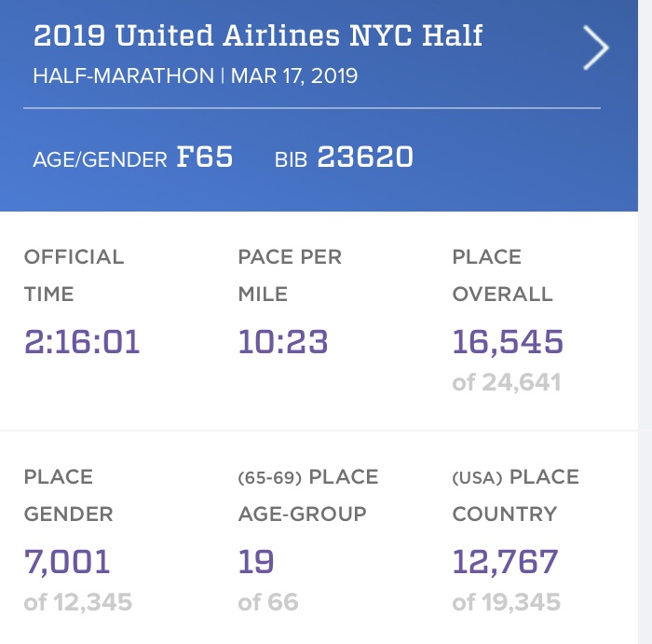This screenshot has height=644, width=652.
Task: Click the (65-69) PLACE AGE-GROUP label
Action: (x=307, y=495)
